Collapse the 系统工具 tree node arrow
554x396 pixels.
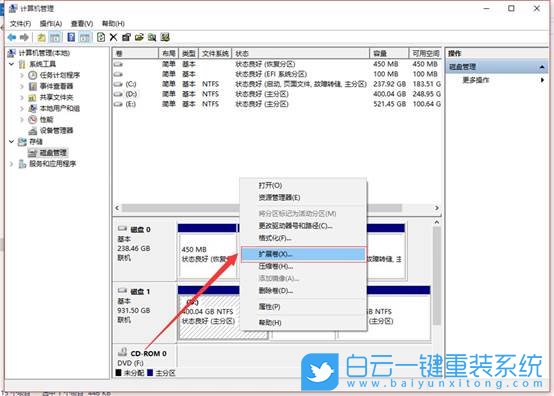12,64
